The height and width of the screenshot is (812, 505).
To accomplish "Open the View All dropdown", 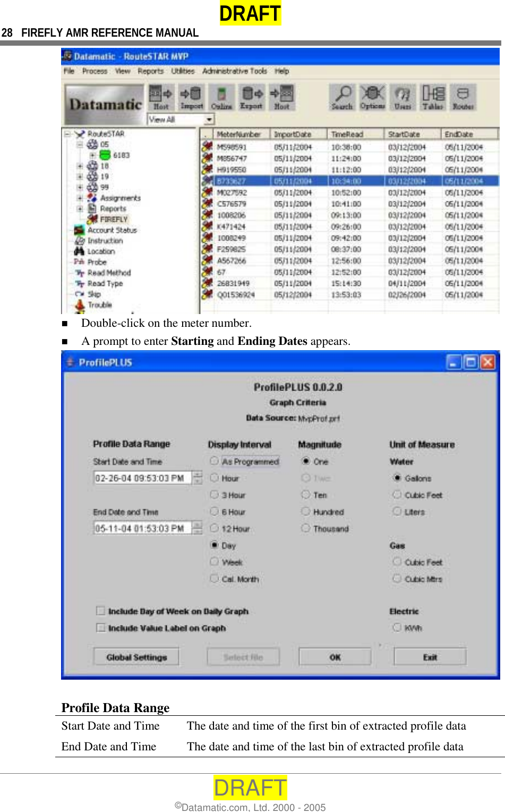I will point(209,120).
